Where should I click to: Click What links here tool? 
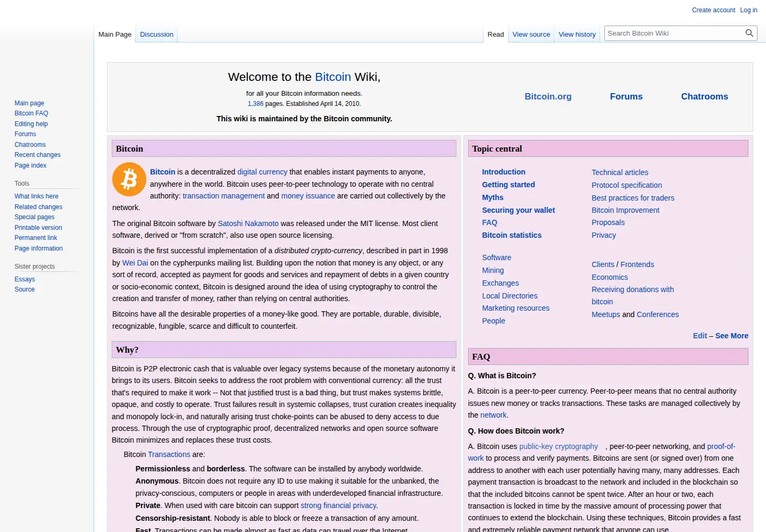[x=37, y=196]
